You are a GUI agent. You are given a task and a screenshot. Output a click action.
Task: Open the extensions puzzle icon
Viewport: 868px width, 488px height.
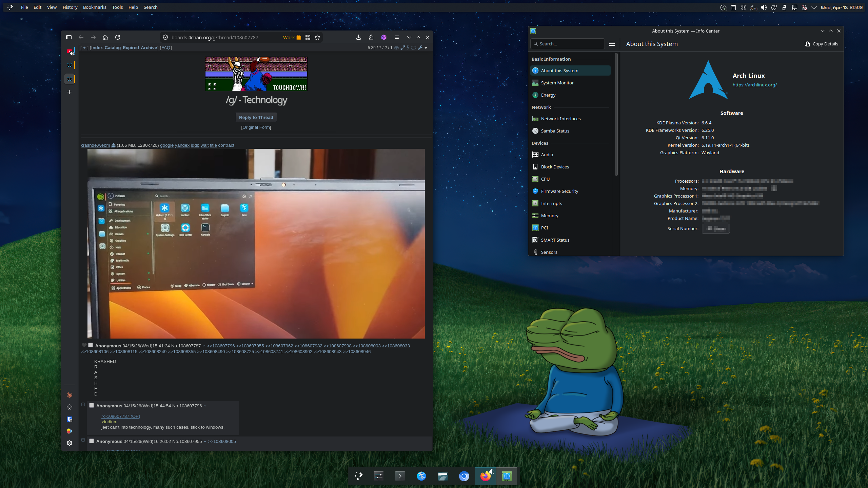tap(371, 37)
